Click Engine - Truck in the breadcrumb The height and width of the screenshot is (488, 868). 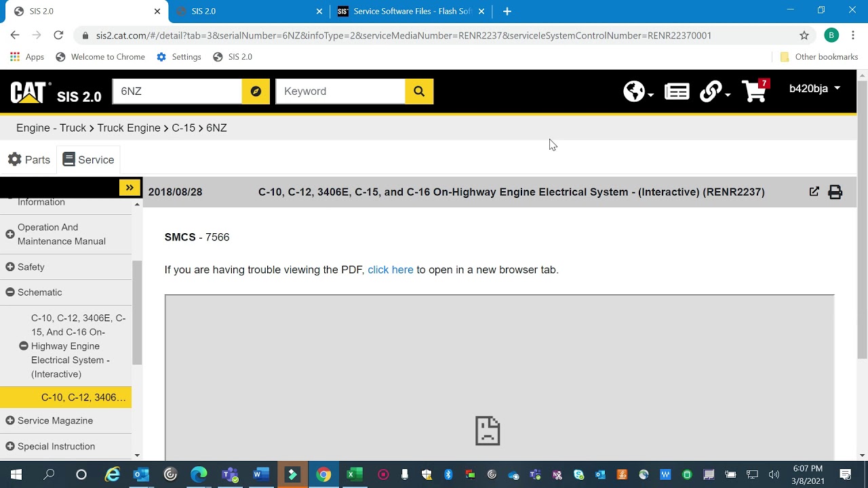[52, 128]
